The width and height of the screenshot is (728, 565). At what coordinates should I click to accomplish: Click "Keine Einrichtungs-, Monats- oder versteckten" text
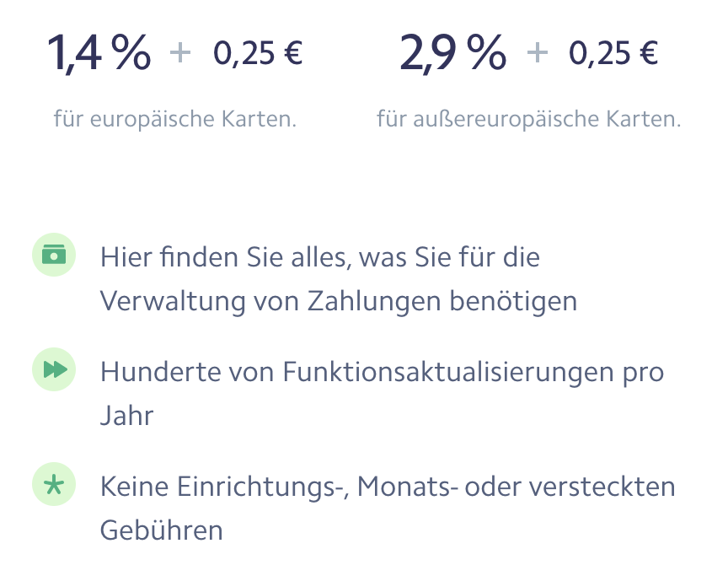[x=388, y=487]
